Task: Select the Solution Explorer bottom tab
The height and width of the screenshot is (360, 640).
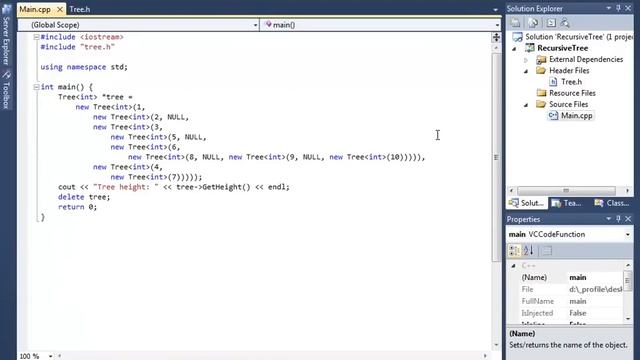Action: click(x=527, y=203)
